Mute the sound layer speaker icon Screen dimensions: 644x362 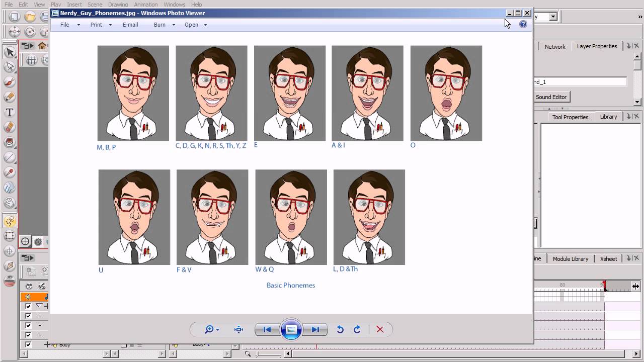pyautogui.click(x=28, y=297)
